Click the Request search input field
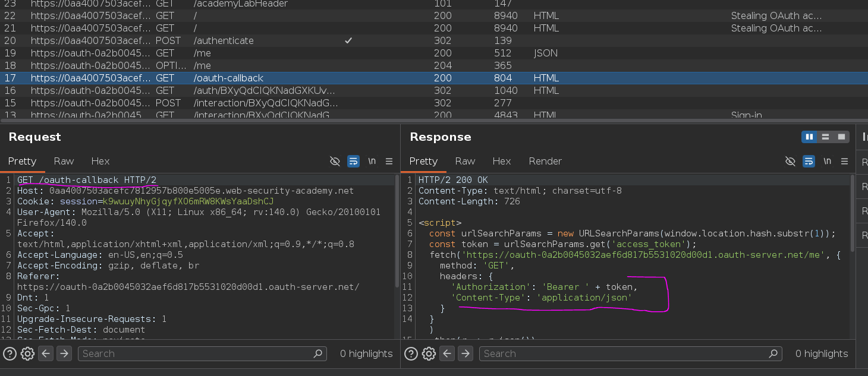Screen dimensions: 868x376 click(x=202, y=353)
